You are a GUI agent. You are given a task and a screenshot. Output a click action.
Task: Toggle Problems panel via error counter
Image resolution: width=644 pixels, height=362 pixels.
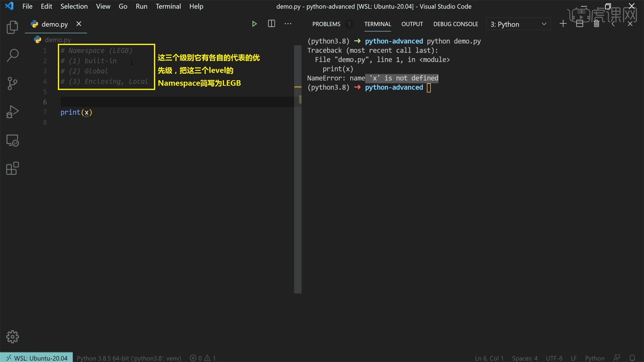click(x=203, y=358)
